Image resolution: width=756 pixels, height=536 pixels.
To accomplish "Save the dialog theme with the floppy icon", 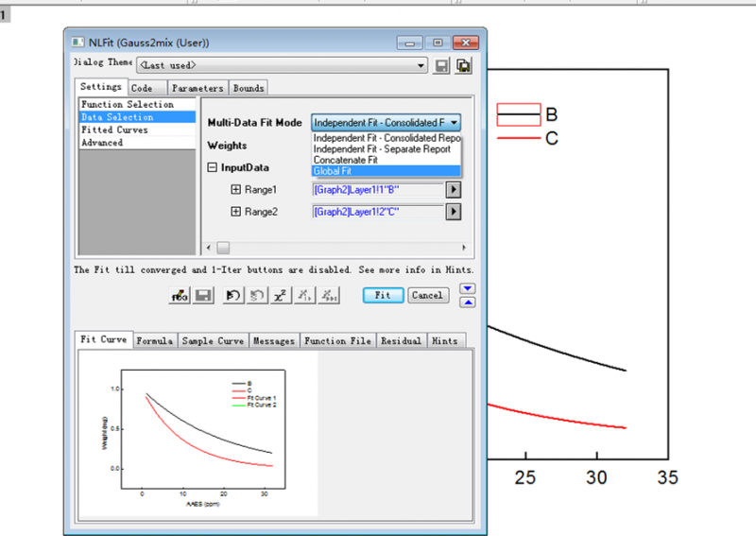I will click(441, 65).
